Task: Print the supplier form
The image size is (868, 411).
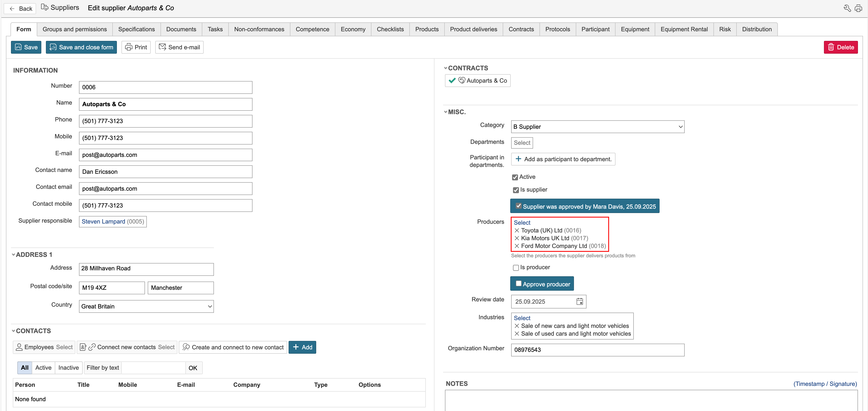Action: click(136, 47)
